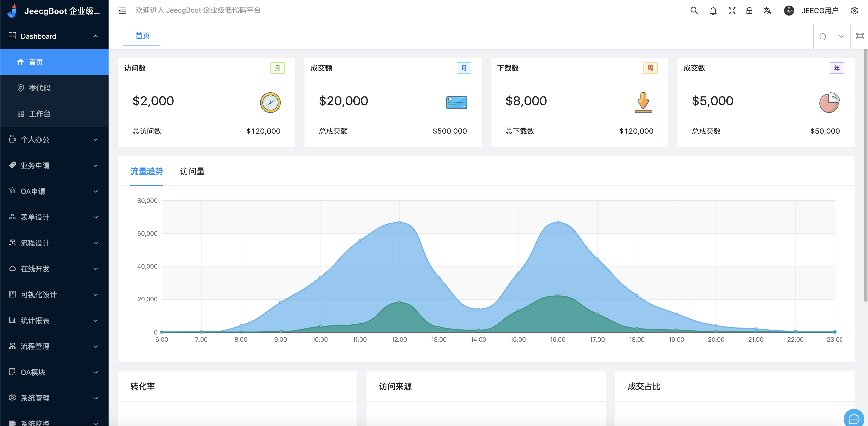
Task: Select the 零代码 menu item
Action: tap(40, 88)
